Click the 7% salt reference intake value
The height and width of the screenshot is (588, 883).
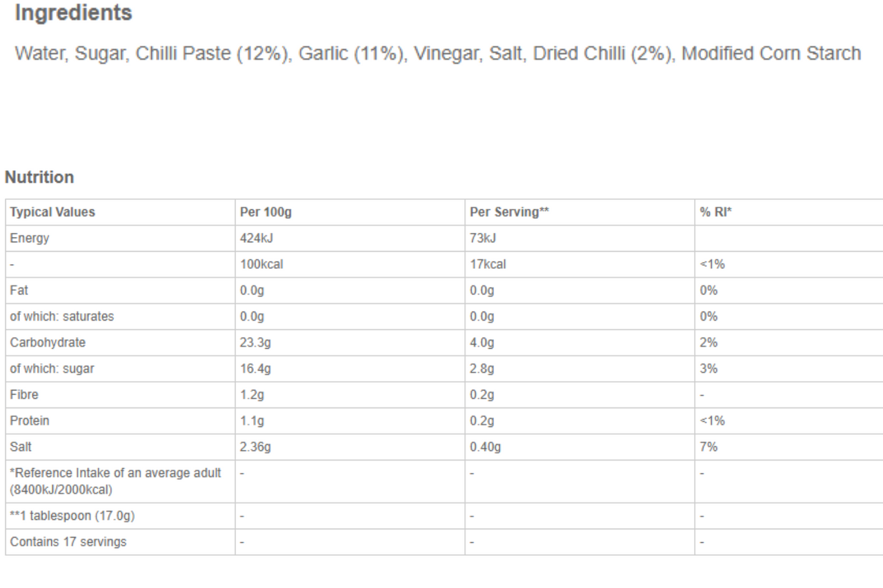coord(708,447)
